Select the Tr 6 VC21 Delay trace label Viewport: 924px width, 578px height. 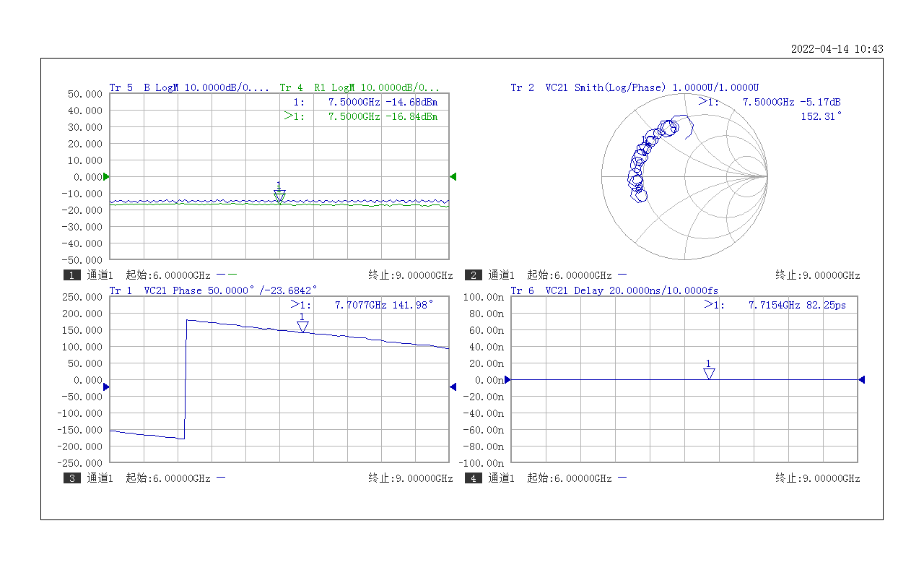(614, 290)
